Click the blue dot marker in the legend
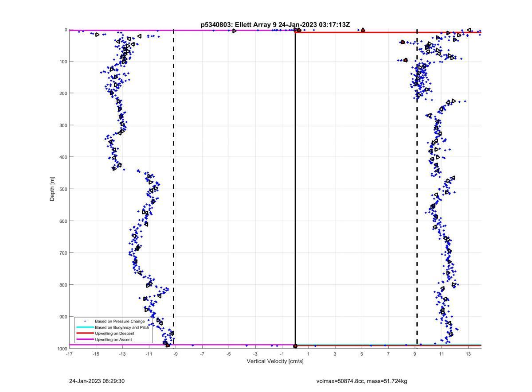Image resolution: width=532 pixels, height=392 pixels. [x=85, y=321]
